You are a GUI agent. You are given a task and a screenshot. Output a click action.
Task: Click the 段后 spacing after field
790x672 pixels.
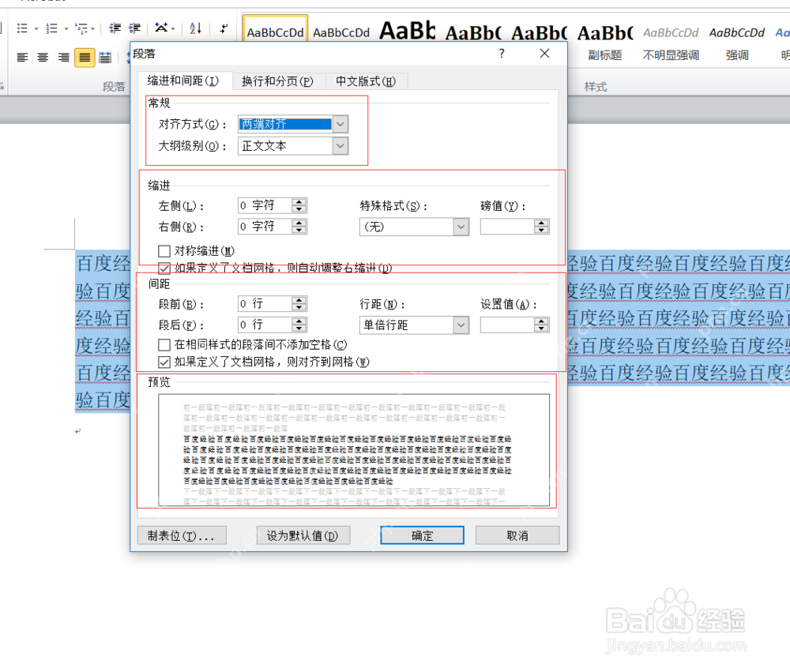(265, 325)
